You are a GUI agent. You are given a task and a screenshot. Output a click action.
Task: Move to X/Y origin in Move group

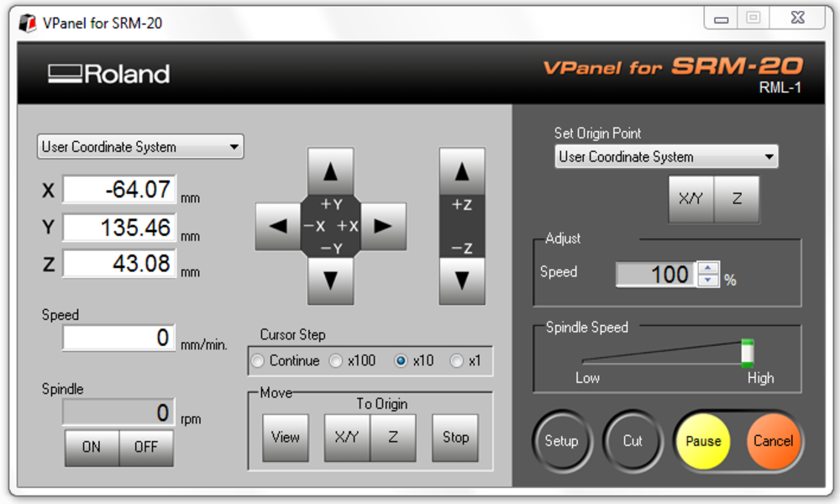point(347,438)
